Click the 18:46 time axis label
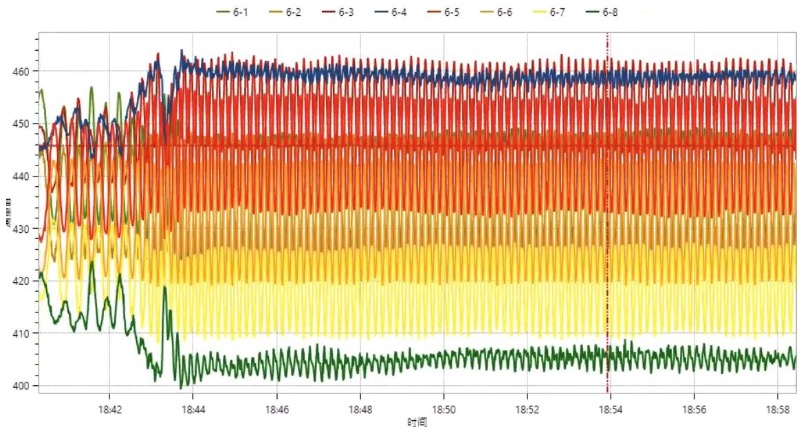810x440 pixels. [x=276, y=410]
